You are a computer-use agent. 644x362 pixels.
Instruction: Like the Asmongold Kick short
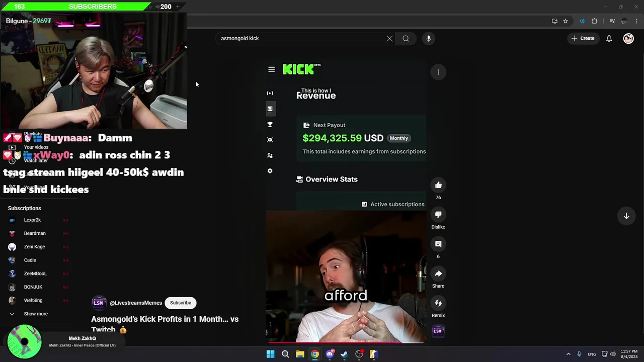[438, 185]
